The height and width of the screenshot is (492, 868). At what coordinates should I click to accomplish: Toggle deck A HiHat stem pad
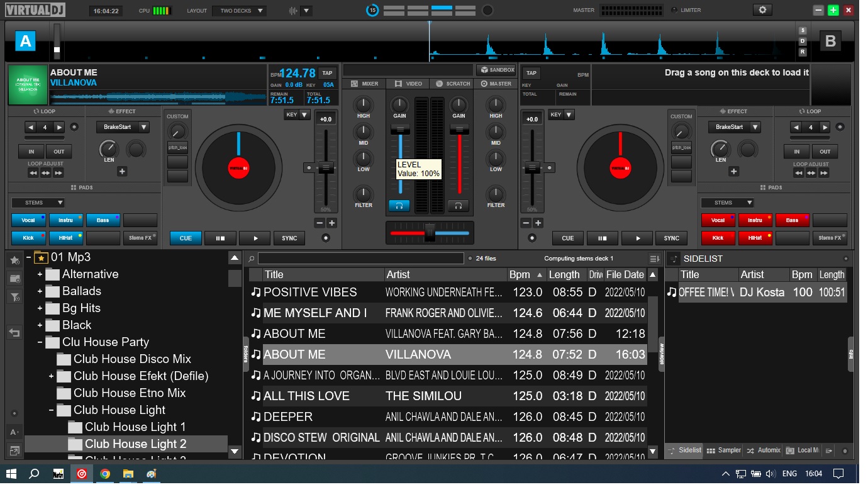coord(66,238)
